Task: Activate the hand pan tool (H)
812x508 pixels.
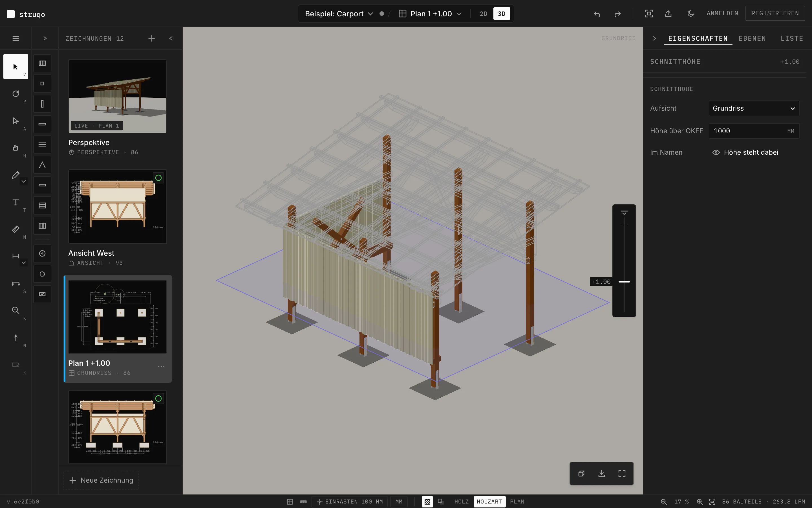Action: pos(16,148)
